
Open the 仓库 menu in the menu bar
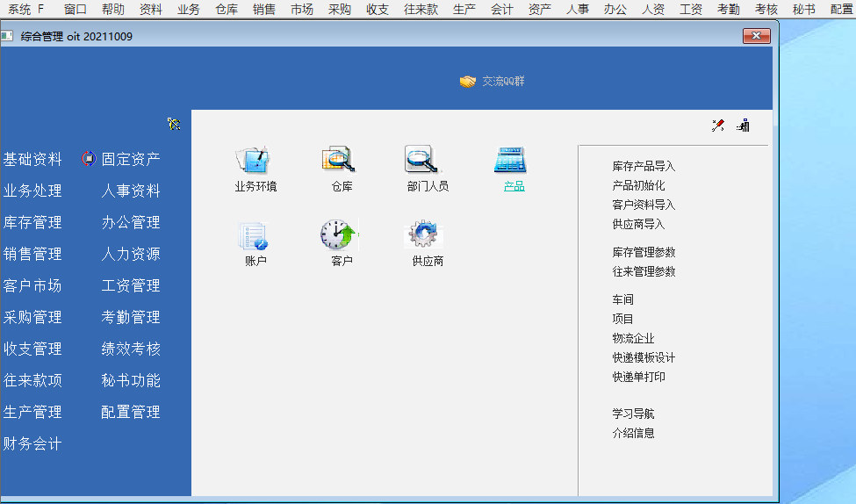[227, 10]
